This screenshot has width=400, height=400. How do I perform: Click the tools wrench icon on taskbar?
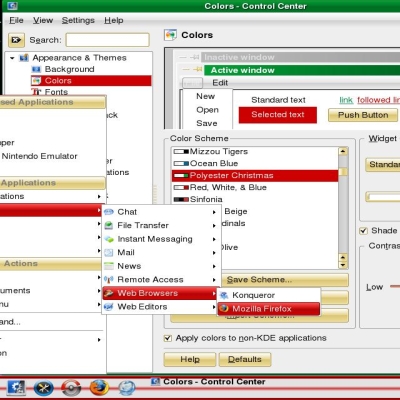[x=44, y=388]
